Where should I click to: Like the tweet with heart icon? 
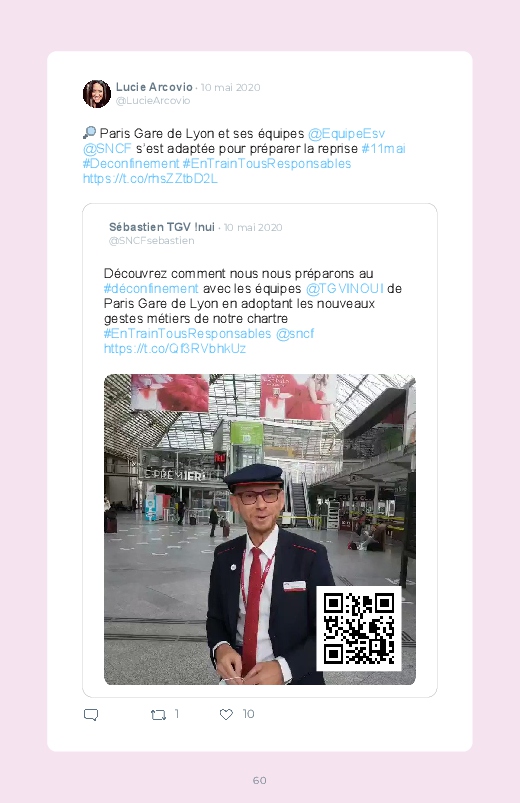coord(226,714)
